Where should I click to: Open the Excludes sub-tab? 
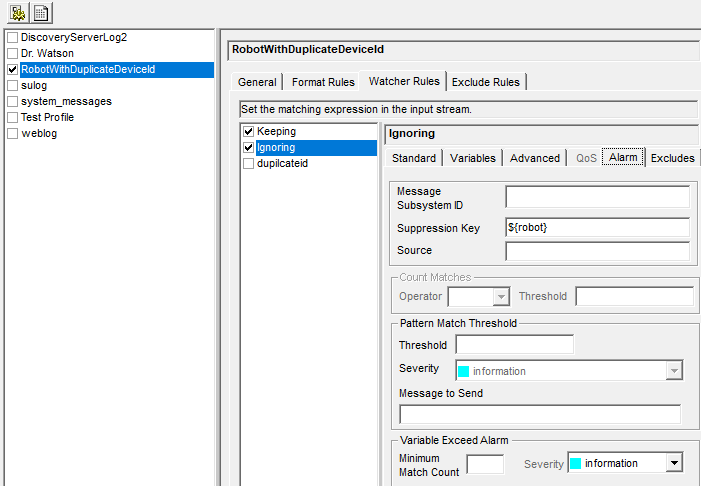672,158
